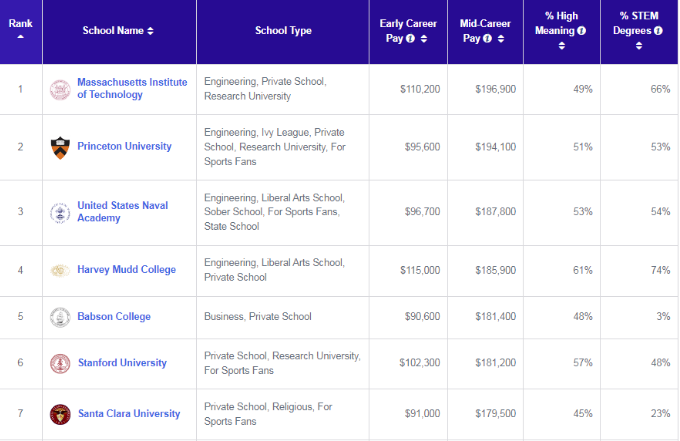Open the Harvey Mudd College link

coord(127,270)
